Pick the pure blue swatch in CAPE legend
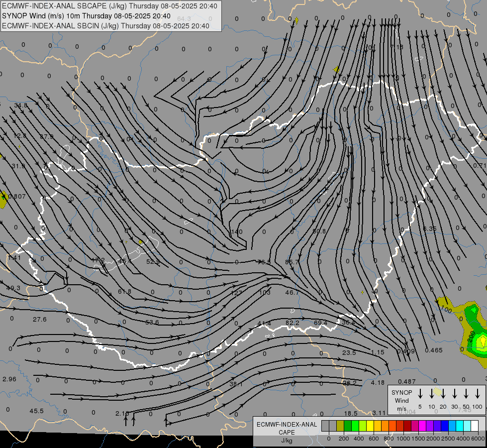 coord(444,426)
